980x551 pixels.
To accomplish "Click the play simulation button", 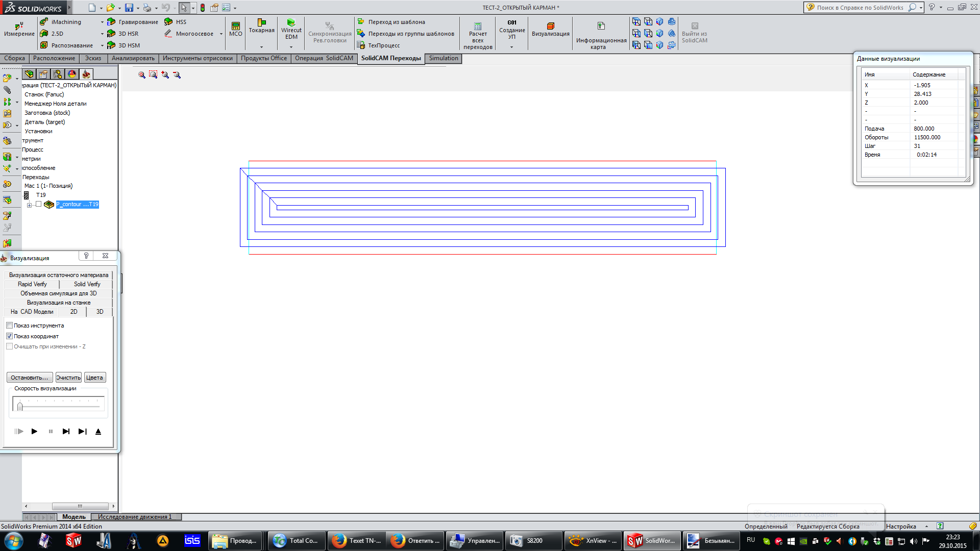I will click(34, 432).
